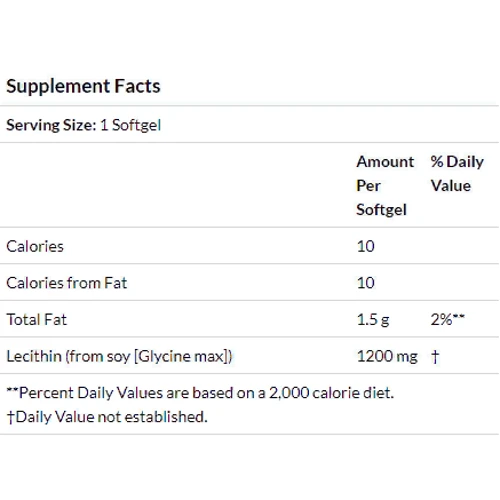This screenshot has height=500, width=500.
Task: Click the dagger symbol before Daily Value footnote
Action: 11,417
